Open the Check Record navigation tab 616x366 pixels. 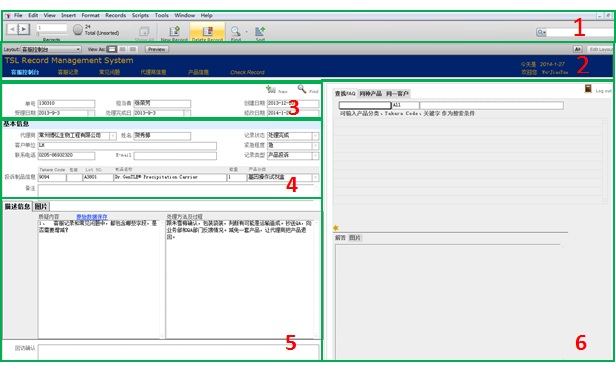[247, 72]
